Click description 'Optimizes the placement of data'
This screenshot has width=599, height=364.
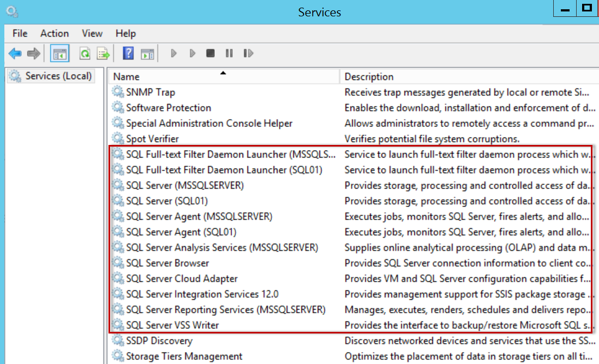(x=469, y=356)
